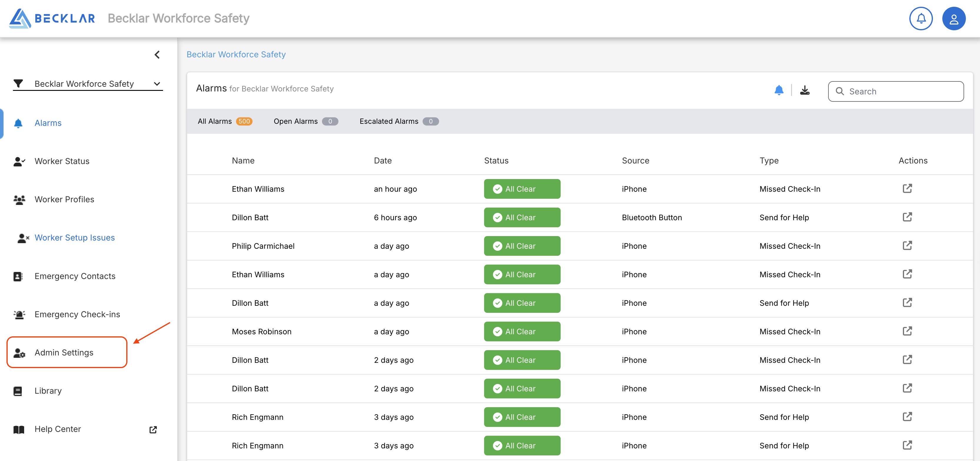Viewport: 980px width, 461px height.
Task: Click All Clear status for Moses Robinson
Action: (x=522, y=331)
